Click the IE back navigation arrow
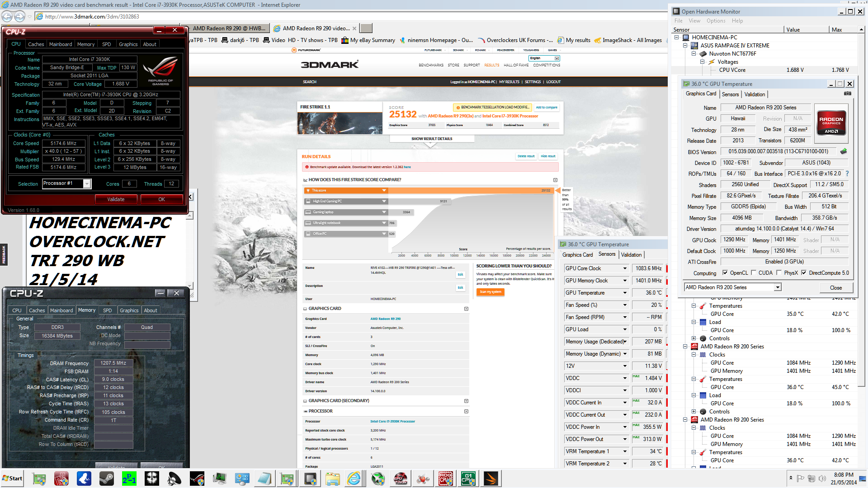The height and width of the screenshot is (488, 868). point(7,16)
